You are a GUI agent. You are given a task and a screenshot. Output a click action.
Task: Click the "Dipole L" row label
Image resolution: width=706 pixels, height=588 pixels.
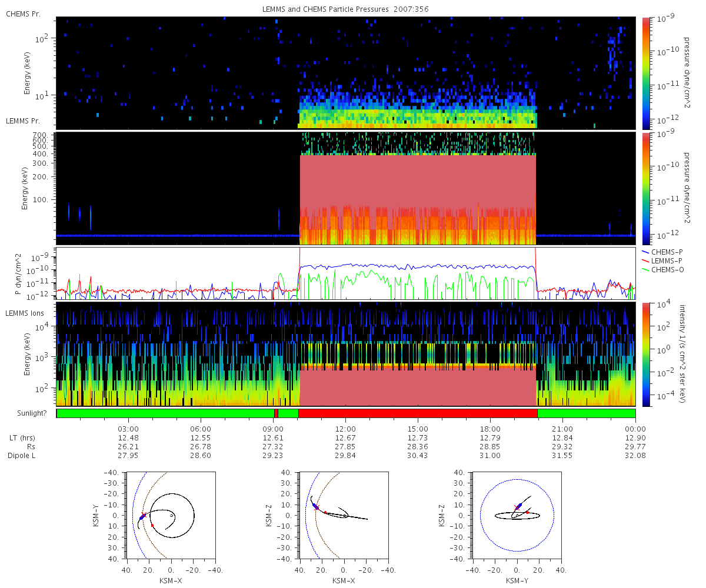pyautogui.click(x=21, y=456)
